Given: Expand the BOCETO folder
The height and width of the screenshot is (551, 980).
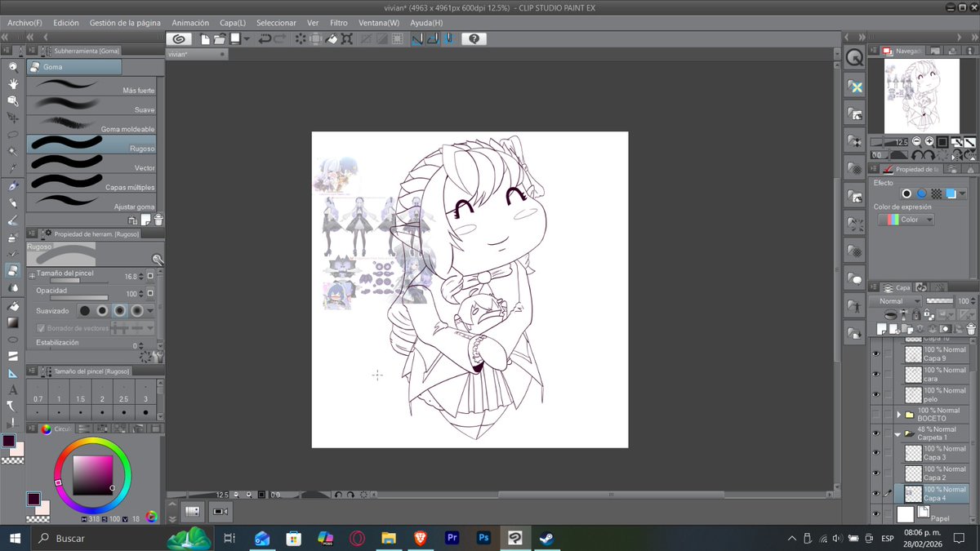Looking at the screenshot, I should [x=898, y=414].
